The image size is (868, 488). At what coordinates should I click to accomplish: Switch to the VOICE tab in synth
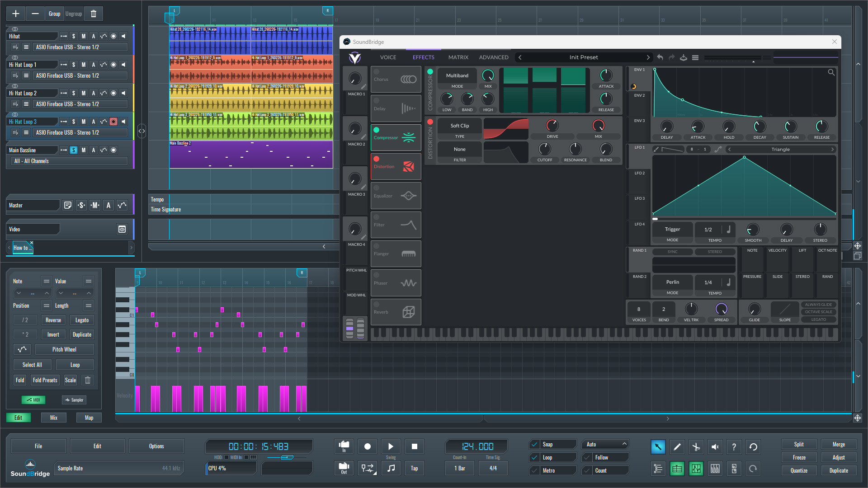pos(388,57)
